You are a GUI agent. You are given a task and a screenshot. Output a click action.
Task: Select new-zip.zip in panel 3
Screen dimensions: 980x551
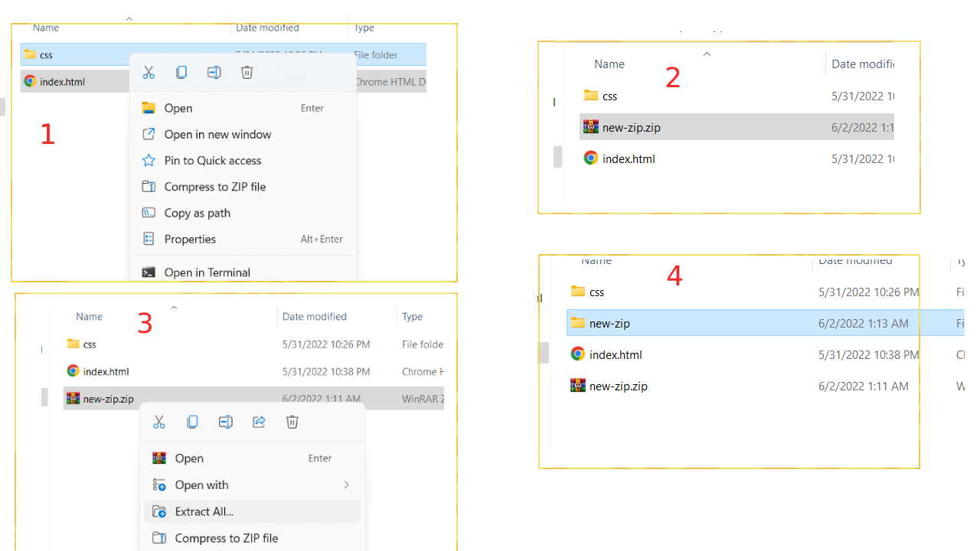tap(253, 398)
